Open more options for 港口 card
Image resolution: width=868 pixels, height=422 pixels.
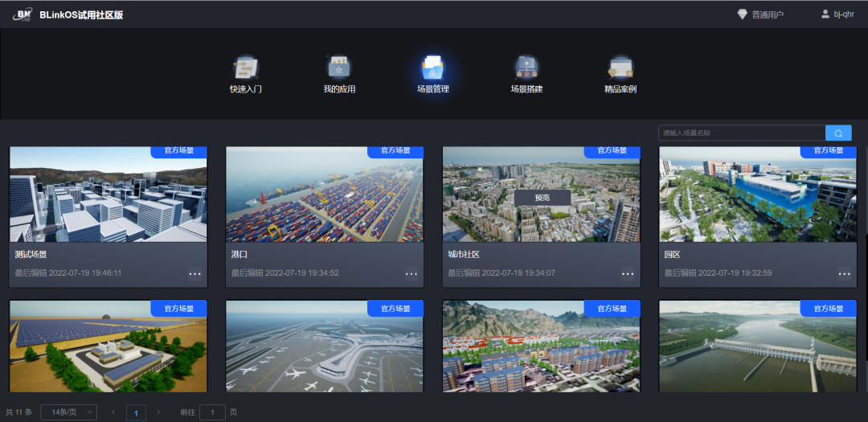coord(411,274)
